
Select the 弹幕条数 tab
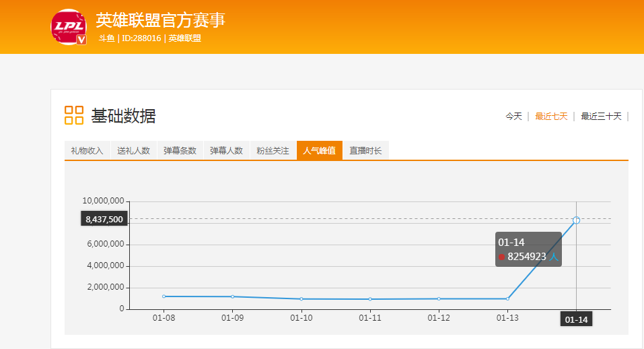180,151
